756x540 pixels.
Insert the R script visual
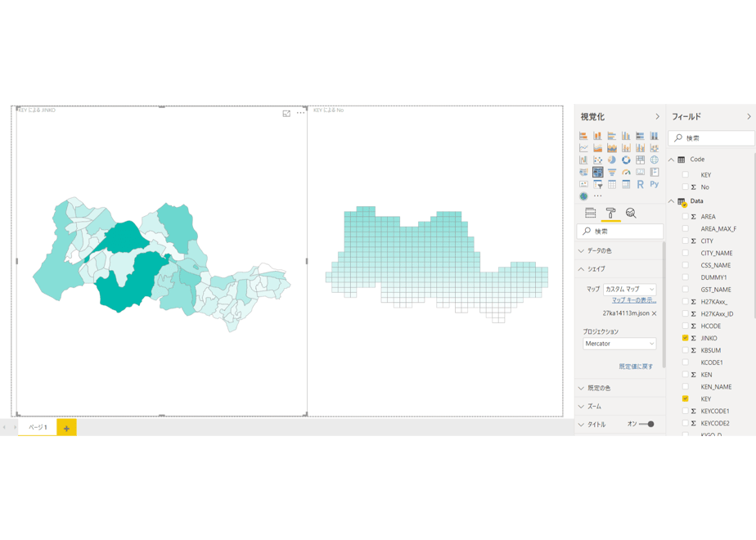(641, 184)
